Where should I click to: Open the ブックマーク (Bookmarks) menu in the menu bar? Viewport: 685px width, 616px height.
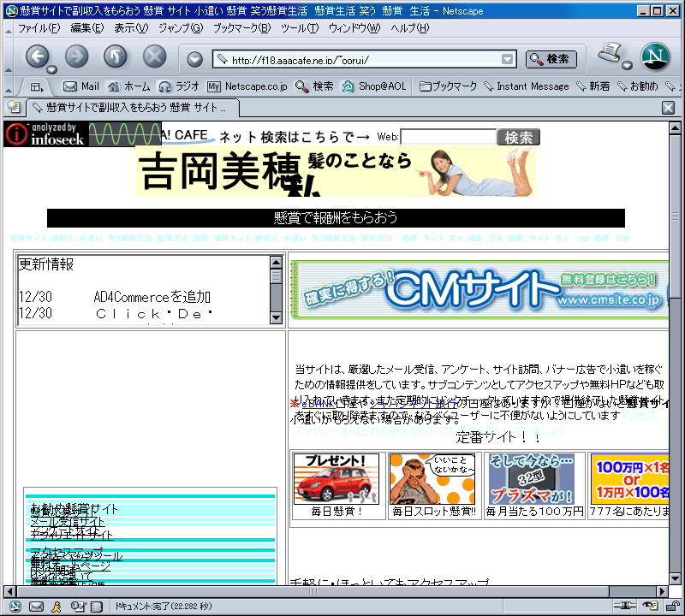click(241, 28)
